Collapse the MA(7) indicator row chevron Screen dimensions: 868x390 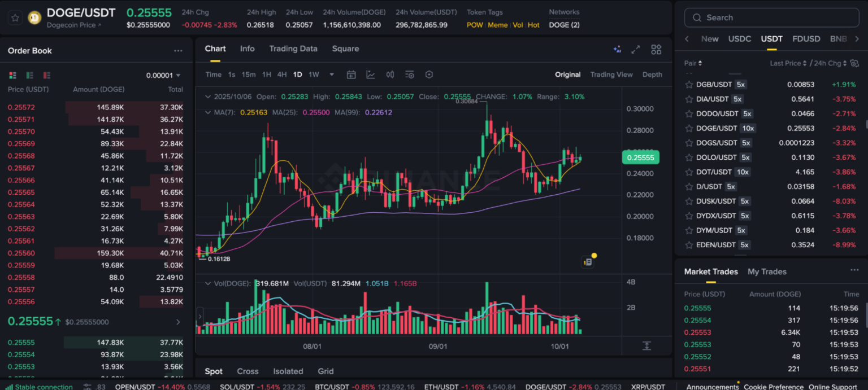[207, 112]
